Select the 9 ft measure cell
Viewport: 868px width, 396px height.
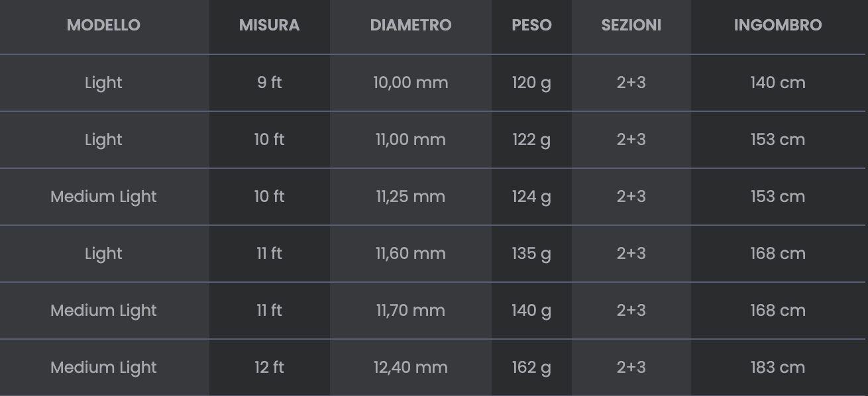point(269,83)
